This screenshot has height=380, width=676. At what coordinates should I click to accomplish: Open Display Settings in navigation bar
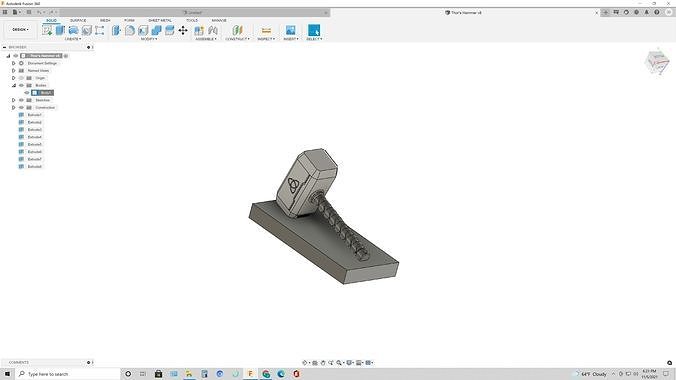350,363
